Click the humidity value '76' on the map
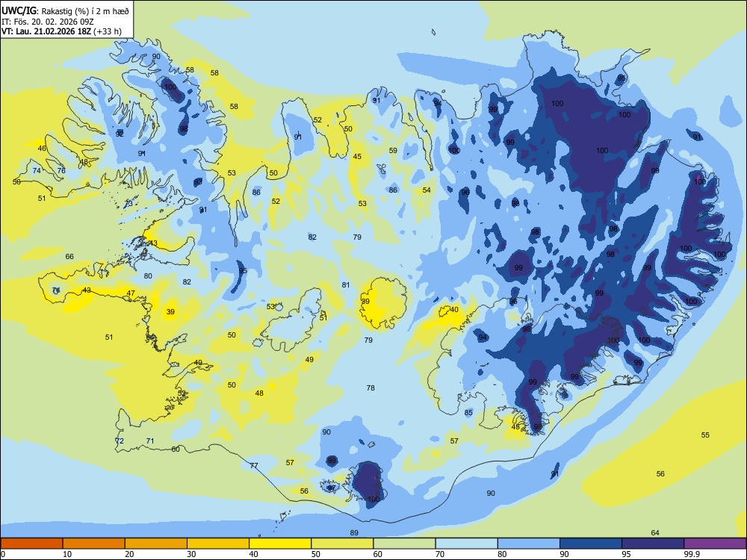The width and height of the screenshot is (747, 560). [61, 170]
